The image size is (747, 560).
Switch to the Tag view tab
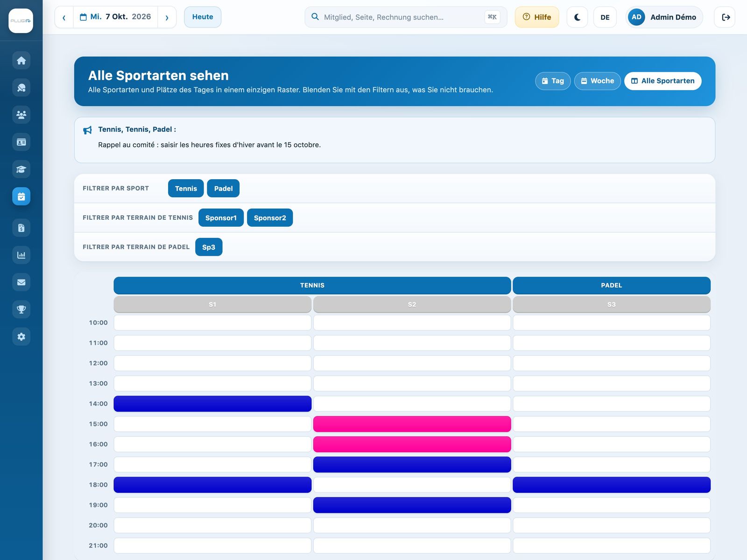(x=553, y=81)
